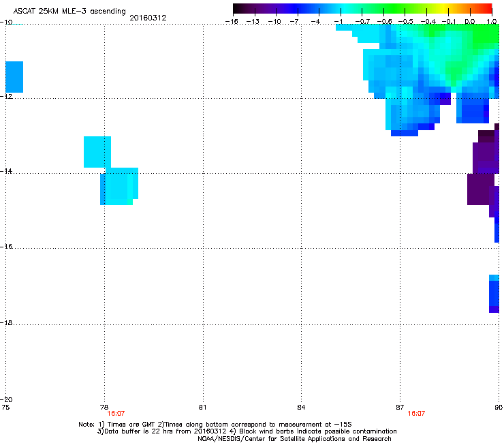Click the 'Data buffer is 22 hrs' note

(247, 431)
